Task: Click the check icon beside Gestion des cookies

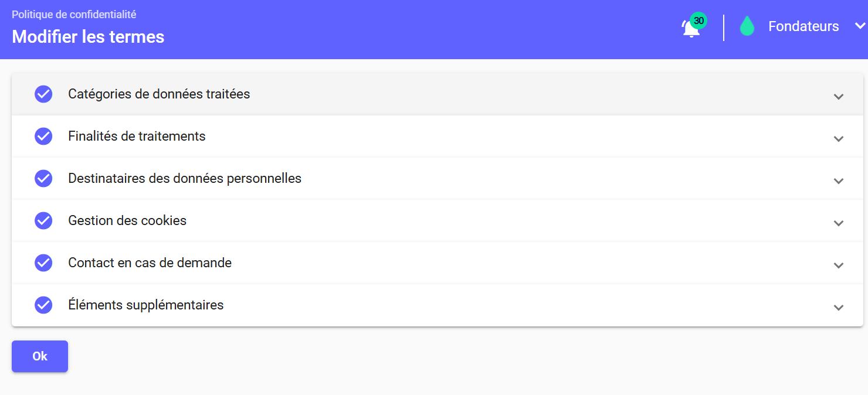Action: 43,220
